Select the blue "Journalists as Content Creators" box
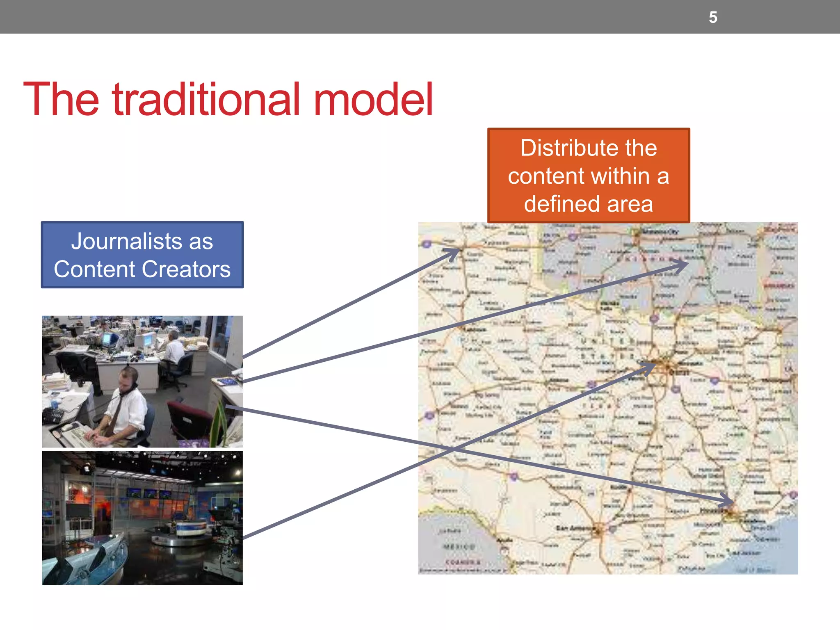The image size is (840, 630). 142,255
